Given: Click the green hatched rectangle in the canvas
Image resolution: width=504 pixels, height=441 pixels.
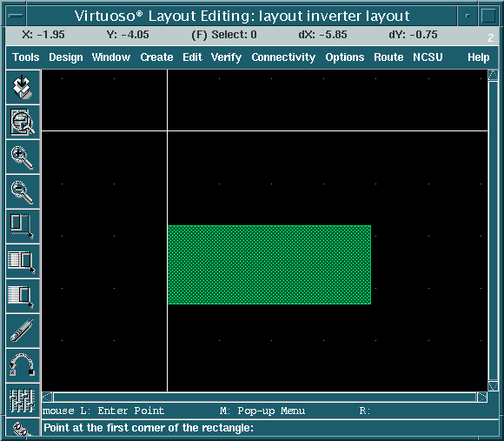Looking at the screenshot, I should (269, 264).
